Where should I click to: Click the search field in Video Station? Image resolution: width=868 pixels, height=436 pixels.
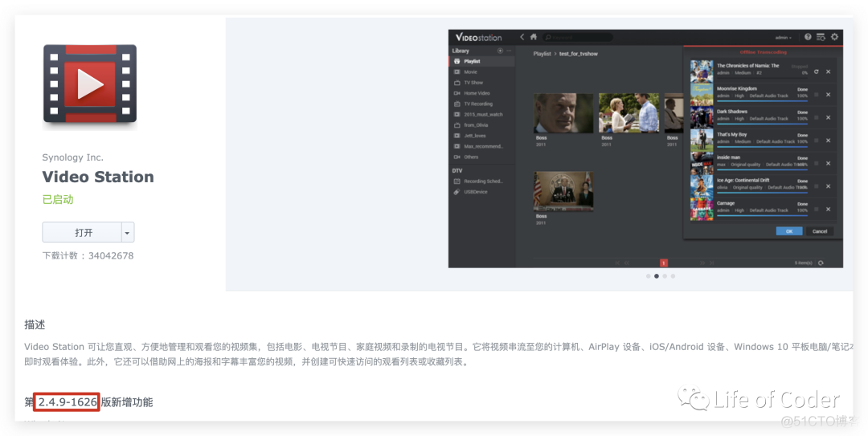click(580, 37)
